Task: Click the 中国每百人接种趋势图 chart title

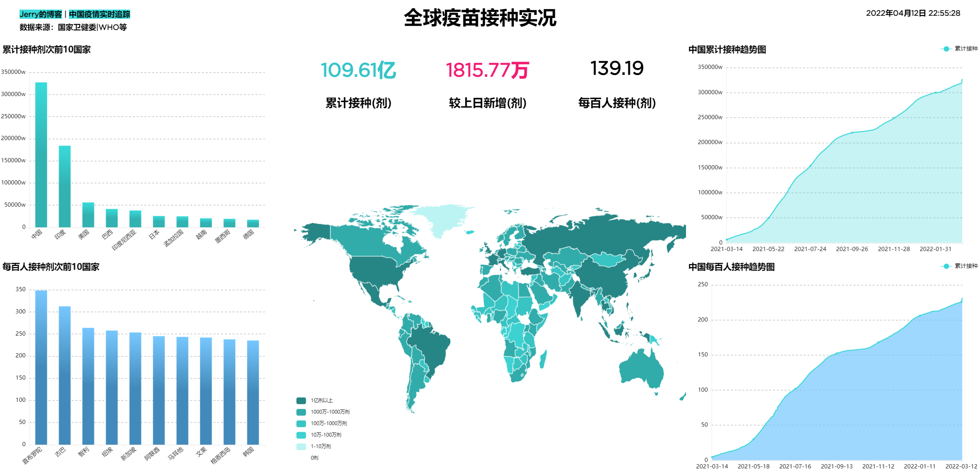Action: coord(732,267)
